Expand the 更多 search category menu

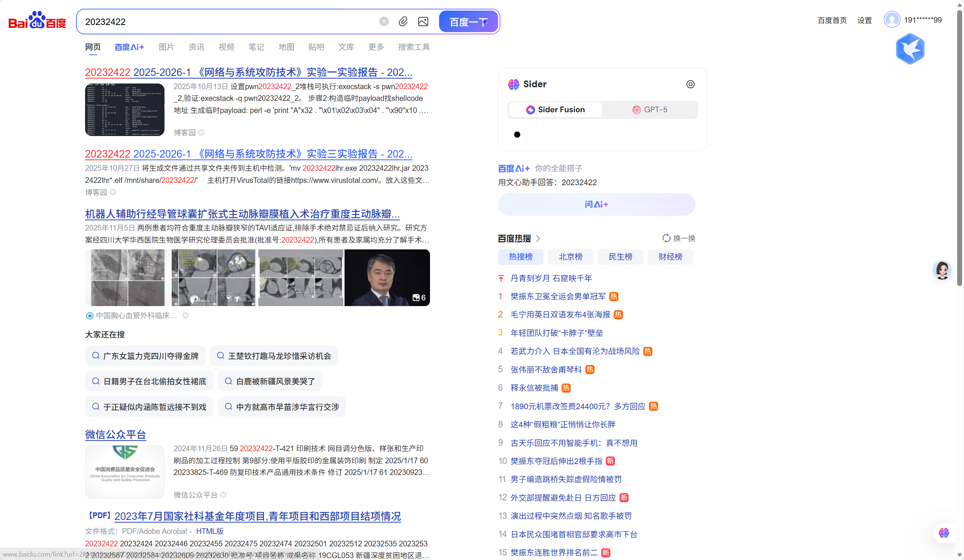tap(376, 47)
